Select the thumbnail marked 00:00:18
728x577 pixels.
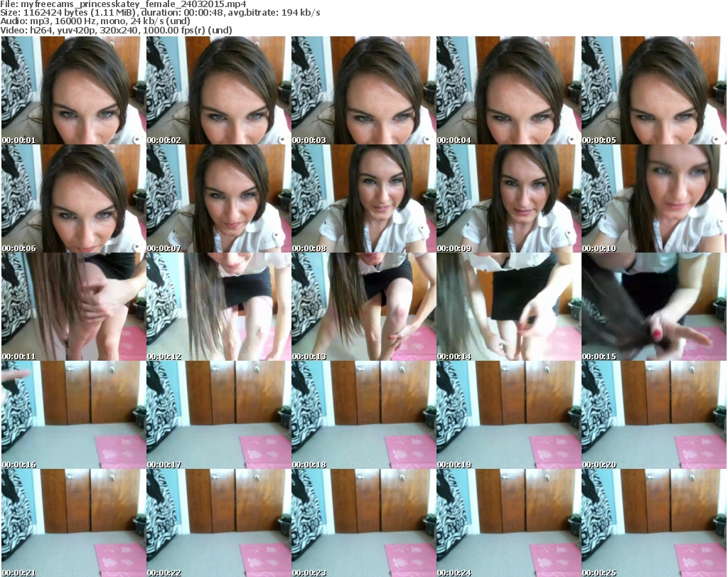(364, 415)
